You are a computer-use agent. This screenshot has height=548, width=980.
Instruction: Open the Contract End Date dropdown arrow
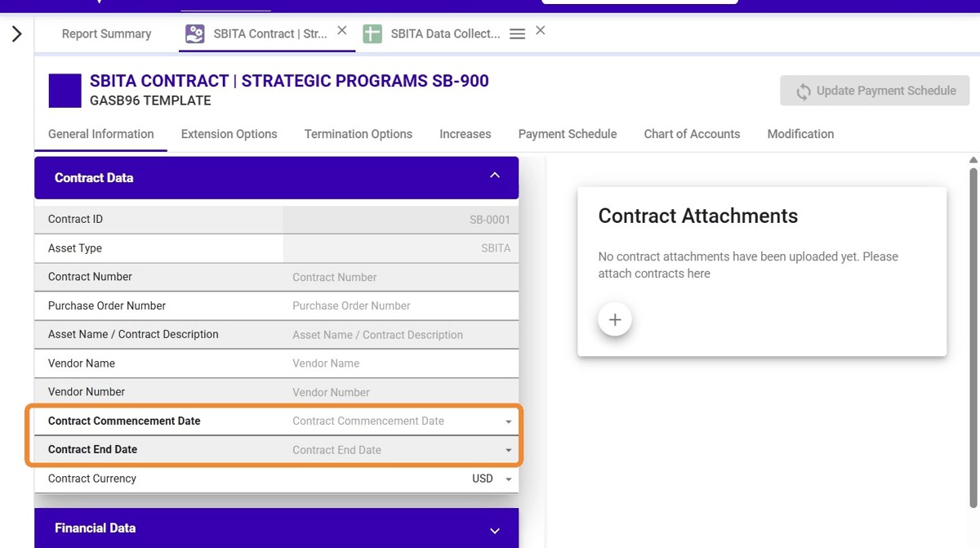tap(508, 451)
